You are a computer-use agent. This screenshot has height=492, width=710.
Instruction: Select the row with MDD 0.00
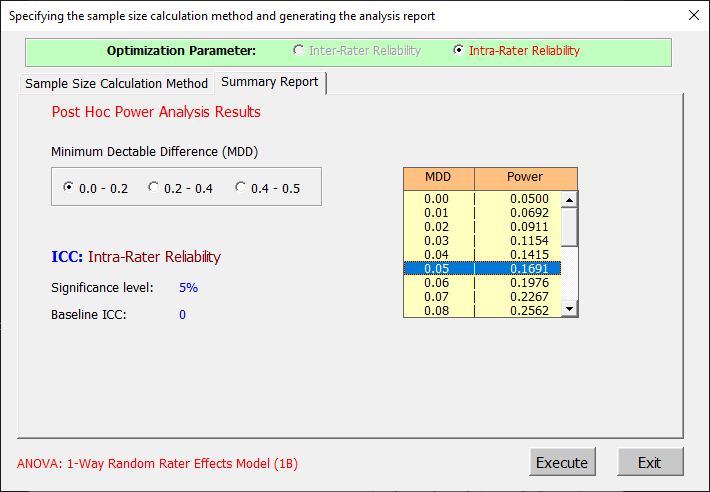click(x=482, y=199)
